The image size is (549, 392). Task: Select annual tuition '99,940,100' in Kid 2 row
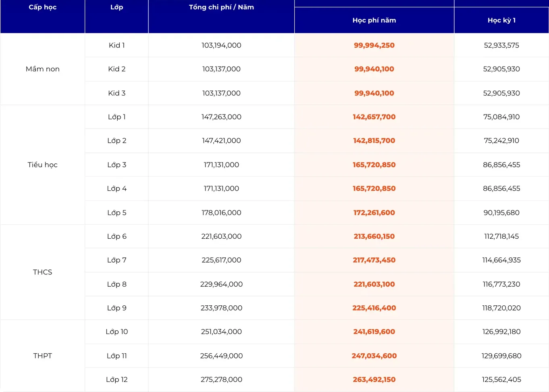[x=374, y=69]
